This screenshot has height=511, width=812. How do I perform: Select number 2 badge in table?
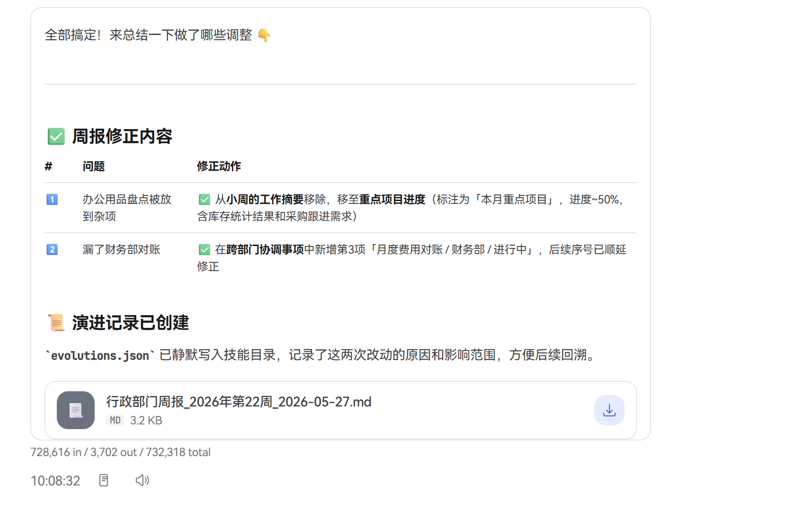pos(52,249)
